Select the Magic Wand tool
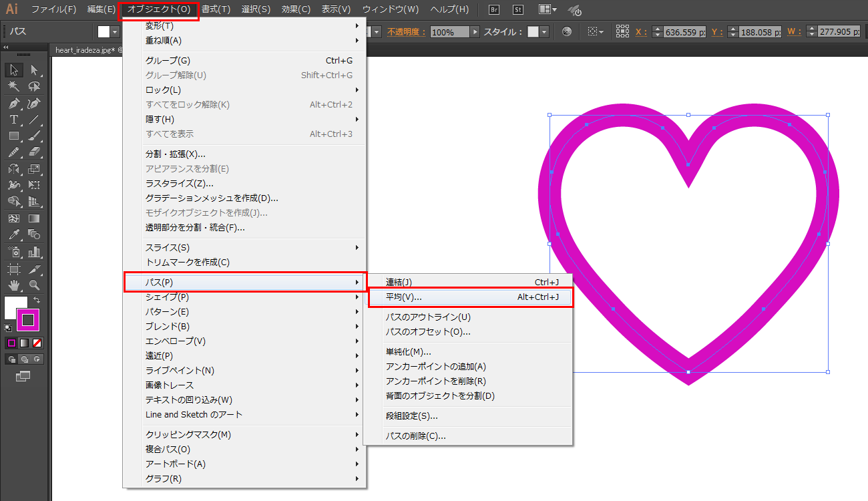Viewport: 868px width, 501px height. 13,86
